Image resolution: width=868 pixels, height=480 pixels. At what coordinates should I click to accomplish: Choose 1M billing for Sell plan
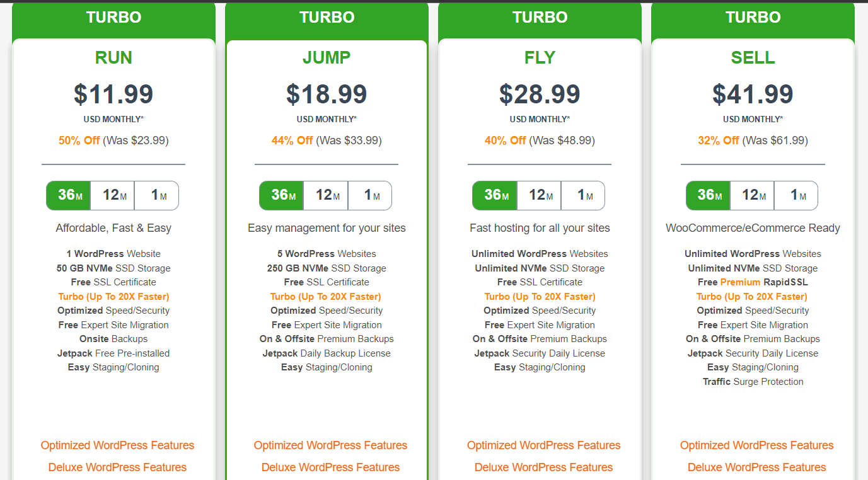tap(796, 196)
